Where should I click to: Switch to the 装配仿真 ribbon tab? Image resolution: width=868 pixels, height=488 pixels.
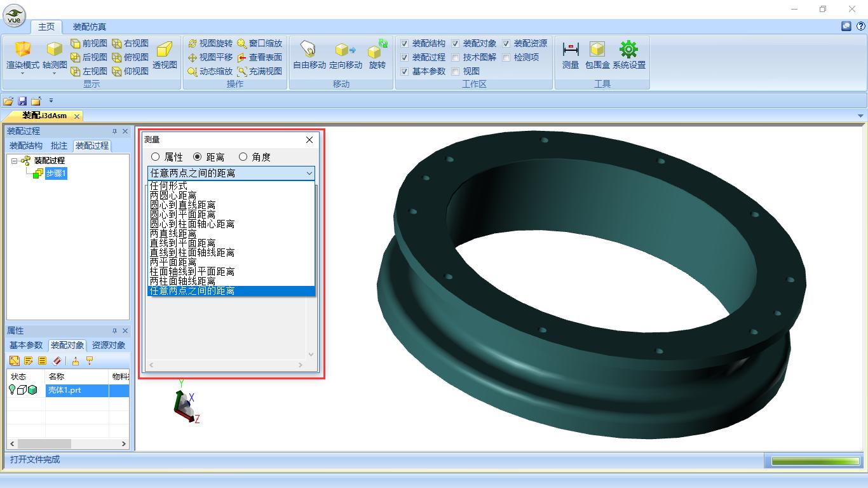90,27
